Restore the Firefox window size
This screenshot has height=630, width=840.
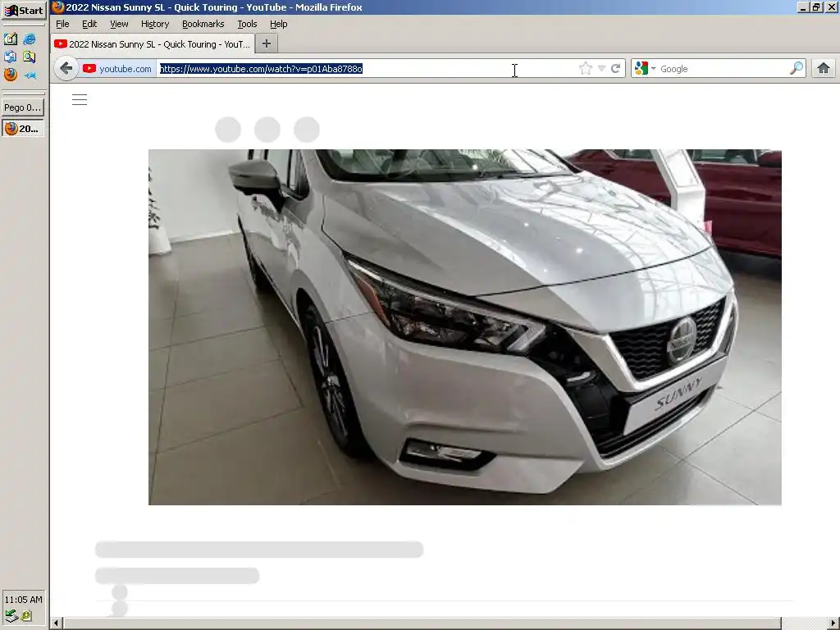click(x=816, y=7)
